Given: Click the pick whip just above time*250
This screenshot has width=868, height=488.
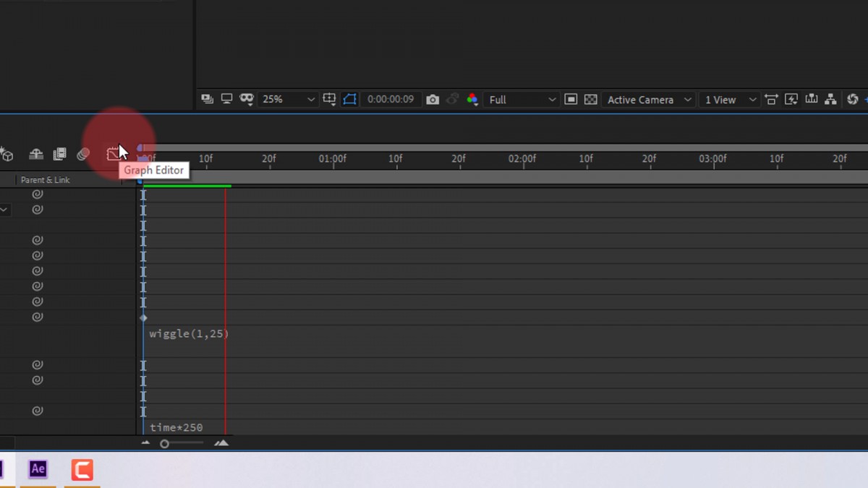Looking at the screenshot, I should pos(38,411).
